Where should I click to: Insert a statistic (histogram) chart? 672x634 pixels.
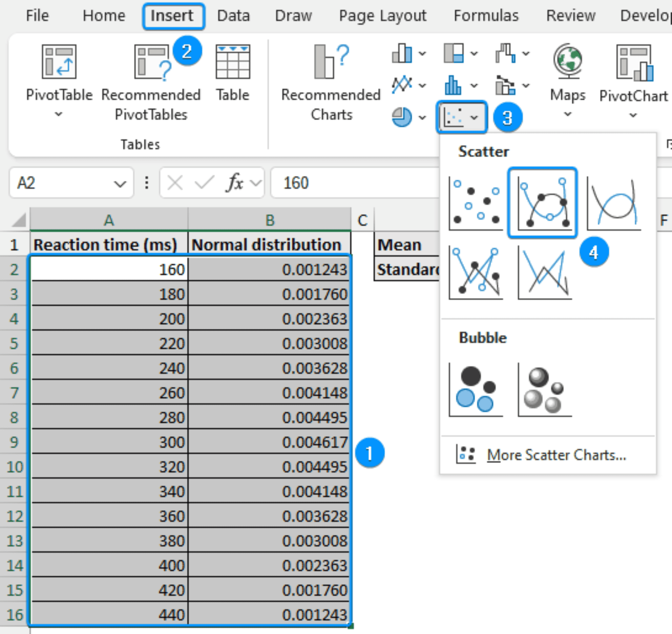point(454,85)
